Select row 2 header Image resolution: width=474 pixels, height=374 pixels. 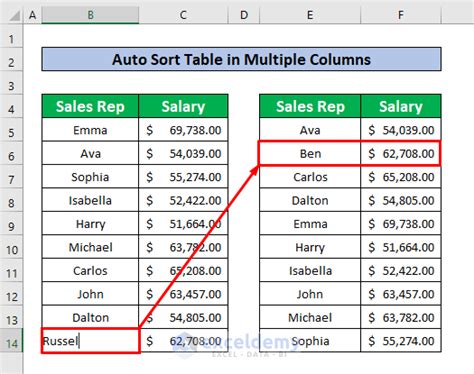(x=11, y=59)
